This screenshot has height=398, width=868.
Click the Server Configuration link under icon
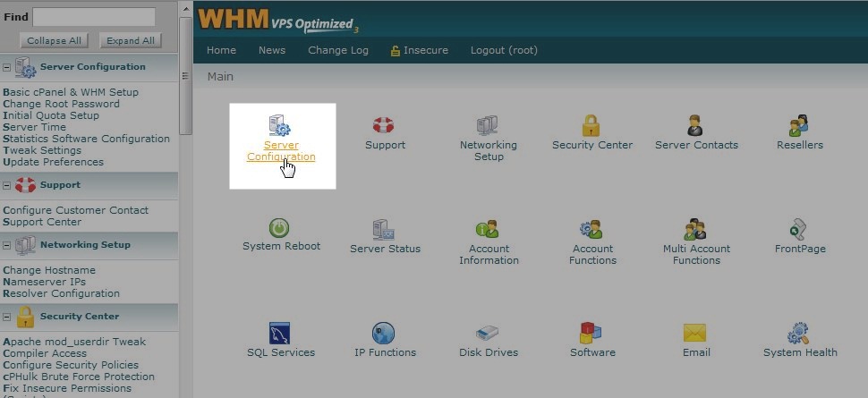click(281, 150)
